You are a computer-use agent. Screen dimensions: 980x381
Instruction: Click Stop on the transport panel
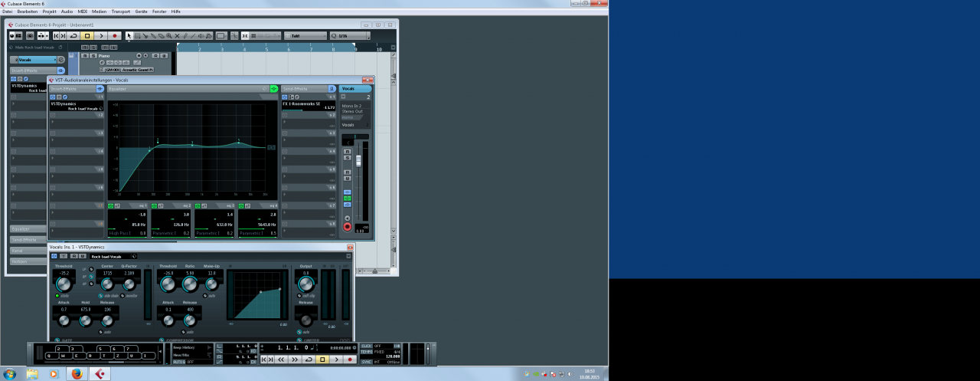[x=322, y=360]
